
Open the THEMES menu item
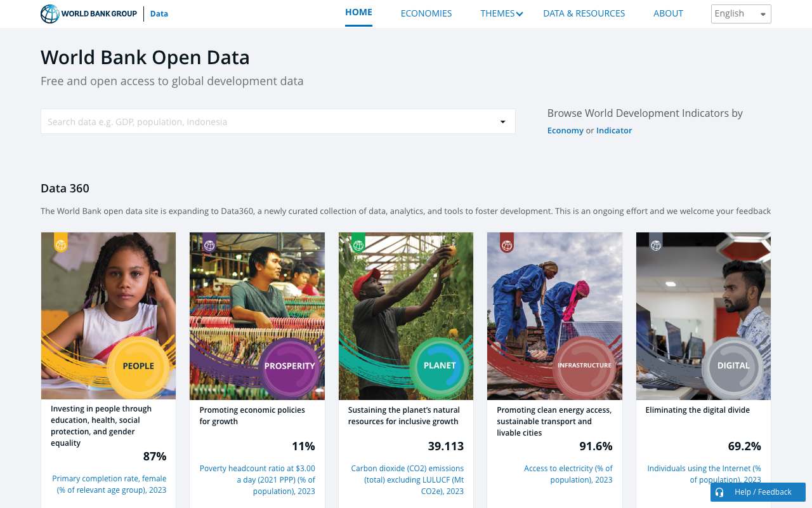point(497,13)
